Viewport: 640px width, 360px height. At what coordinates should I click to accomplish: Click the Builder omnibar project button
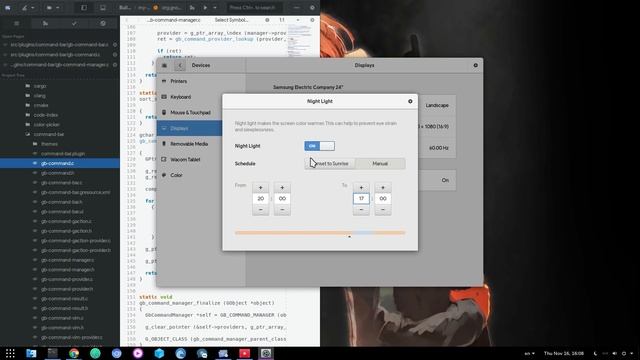click(151, 7)
